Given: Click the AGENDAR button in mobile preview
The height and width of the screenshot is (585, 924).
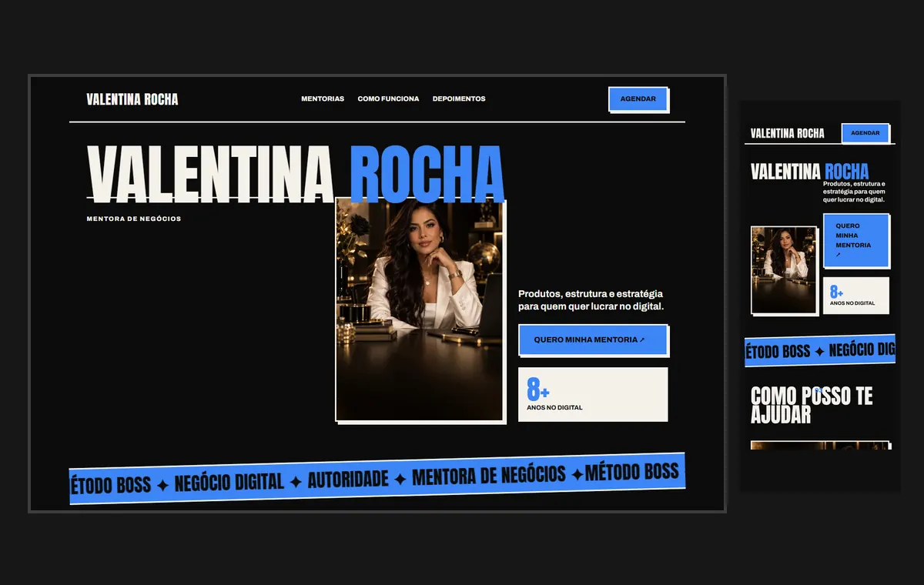Looking at the screenshot, I should click(865, 133).
